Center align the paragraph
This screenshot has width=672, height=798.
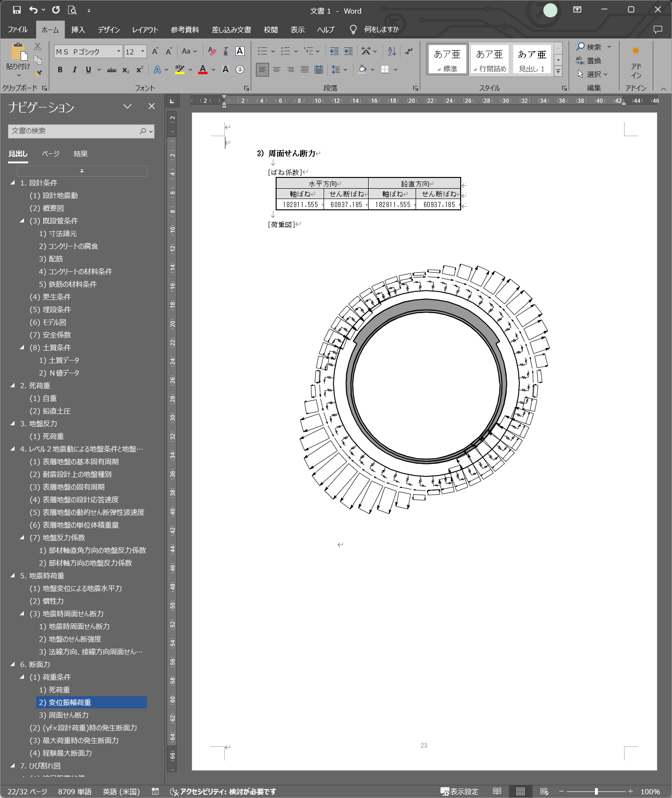(x=277, y=69)
